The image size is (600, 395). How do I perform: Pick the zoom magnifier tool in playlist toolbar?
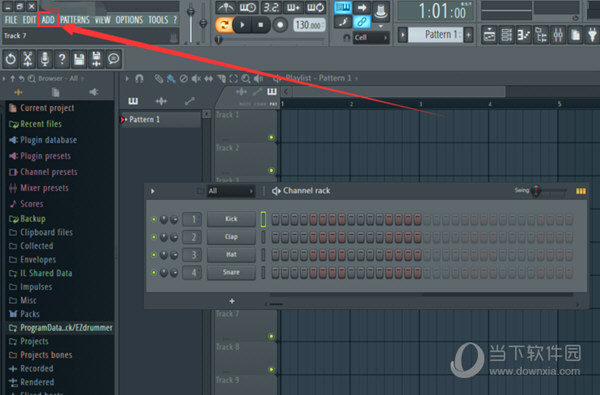pos(246,78)
